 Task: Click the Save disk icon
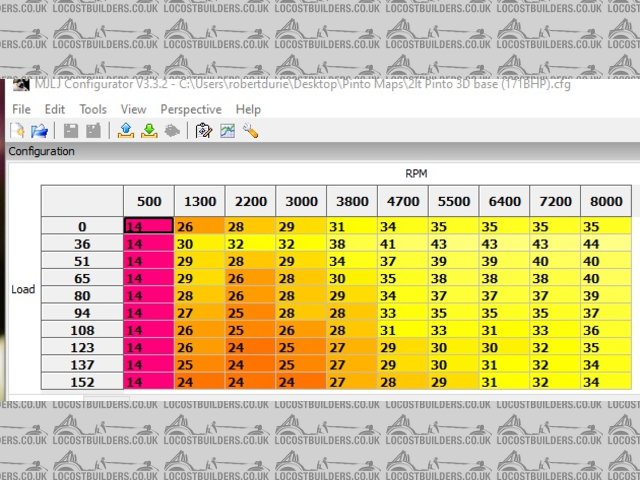71,130
